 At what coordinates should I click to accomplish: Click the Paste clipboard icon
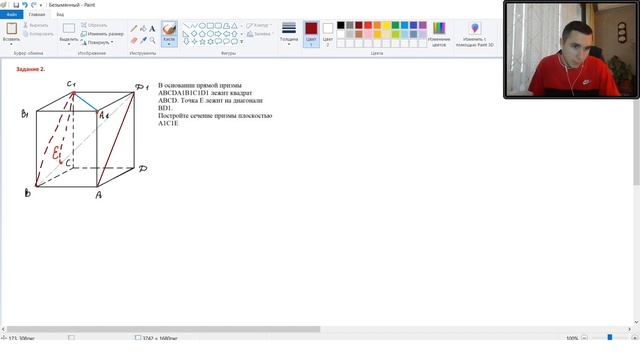[x=11, y=28]
